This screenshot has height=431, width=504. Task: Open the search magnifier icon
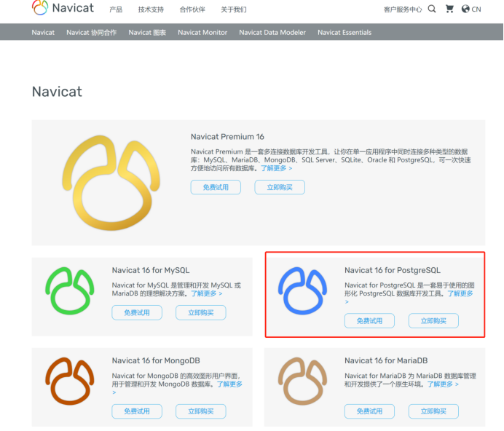[432, 9]
